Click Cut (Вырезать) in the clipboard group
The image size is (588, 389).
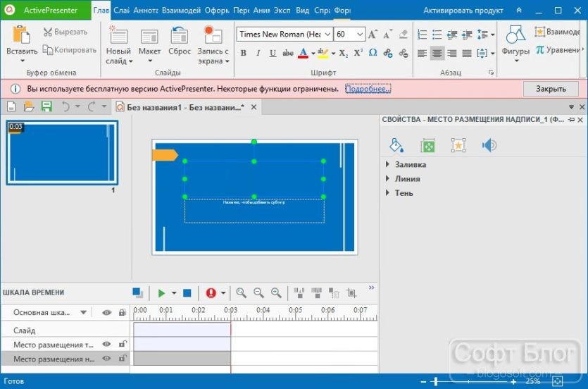click(65, 32)
